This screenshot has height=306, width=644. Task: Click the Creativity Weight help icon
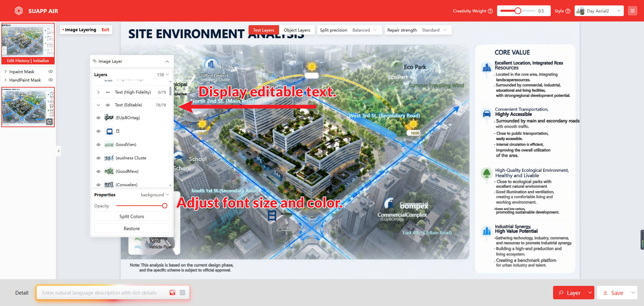point(490,11)
